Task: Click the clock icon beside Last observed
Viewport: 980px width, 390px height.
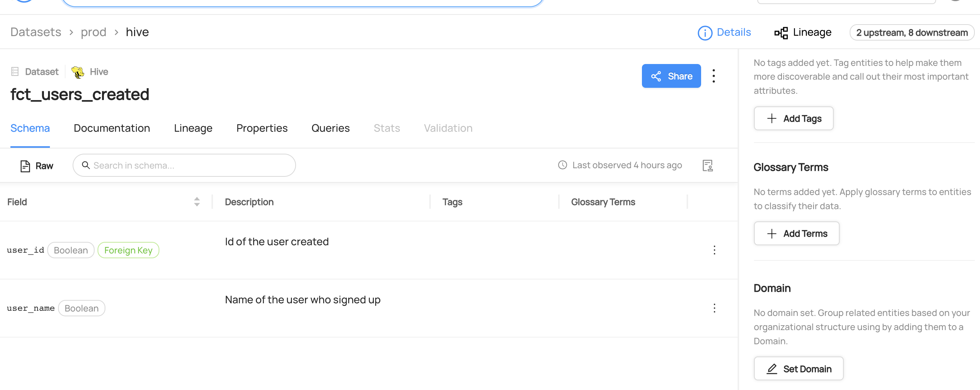Action: [562, 165]
